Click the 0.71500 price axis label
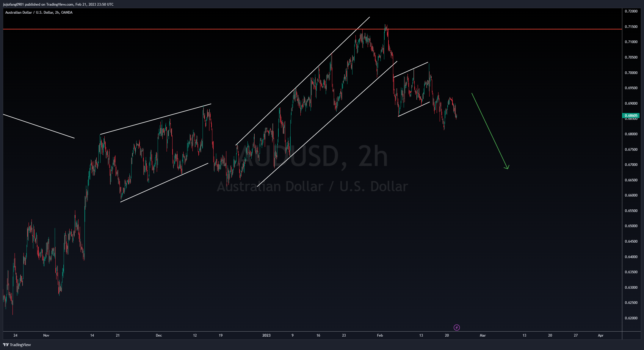Screen dimensions: 644x350 [631, 27]
